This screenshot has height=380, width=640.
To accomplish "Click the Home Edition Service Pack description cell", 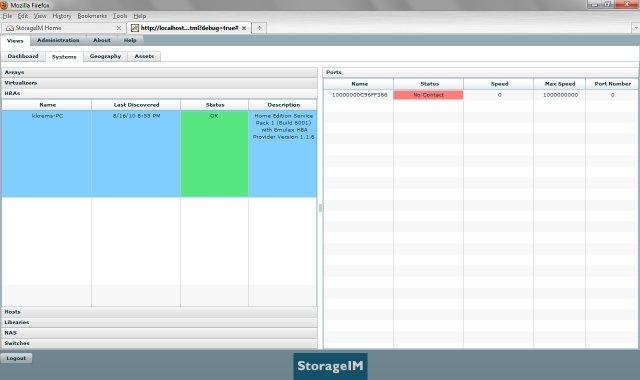I will pos(282,153).
